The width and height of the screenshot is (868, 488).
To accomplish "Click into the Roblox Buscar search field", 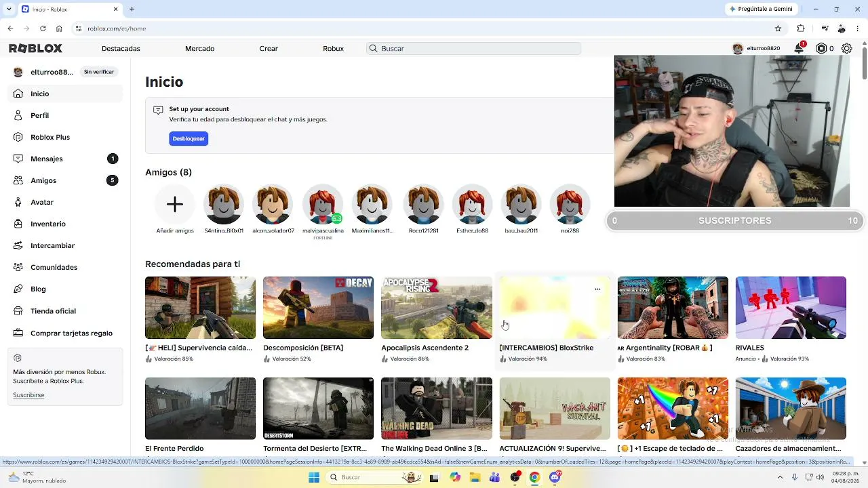I will point(474,49).
